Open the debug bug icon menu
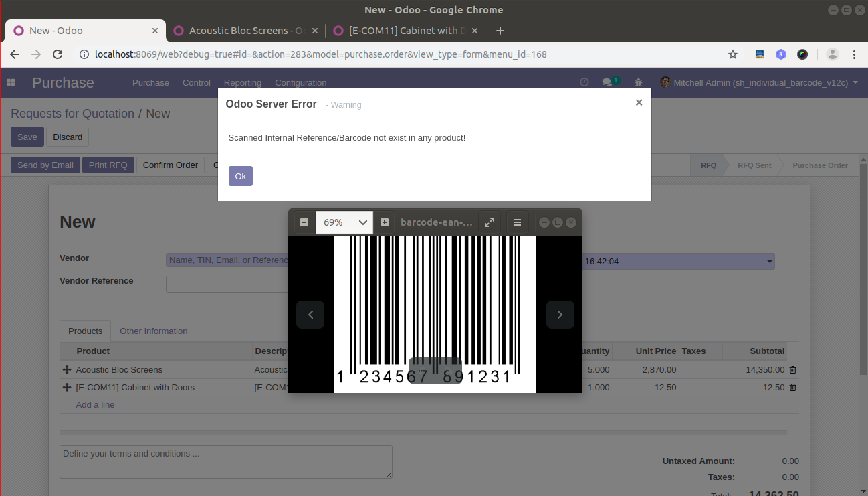This screenshot has height=496, width=868. 639,82
